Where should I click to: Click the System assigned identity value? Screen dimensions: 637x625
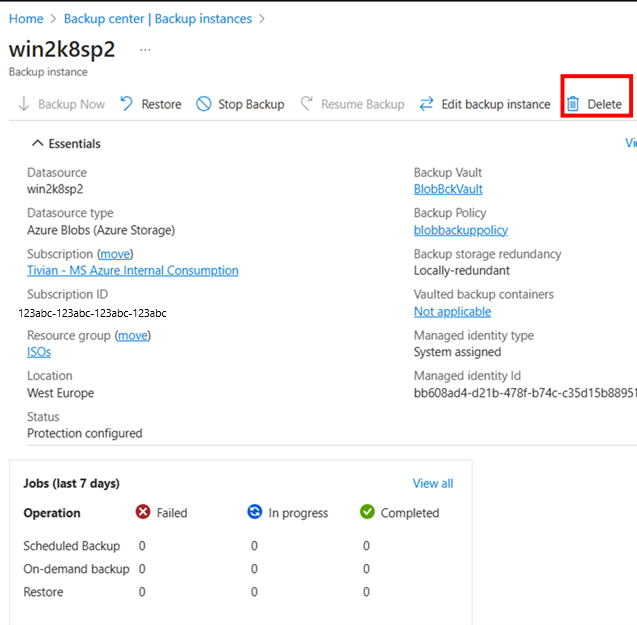pyautogui.click(x=457, y=352)
